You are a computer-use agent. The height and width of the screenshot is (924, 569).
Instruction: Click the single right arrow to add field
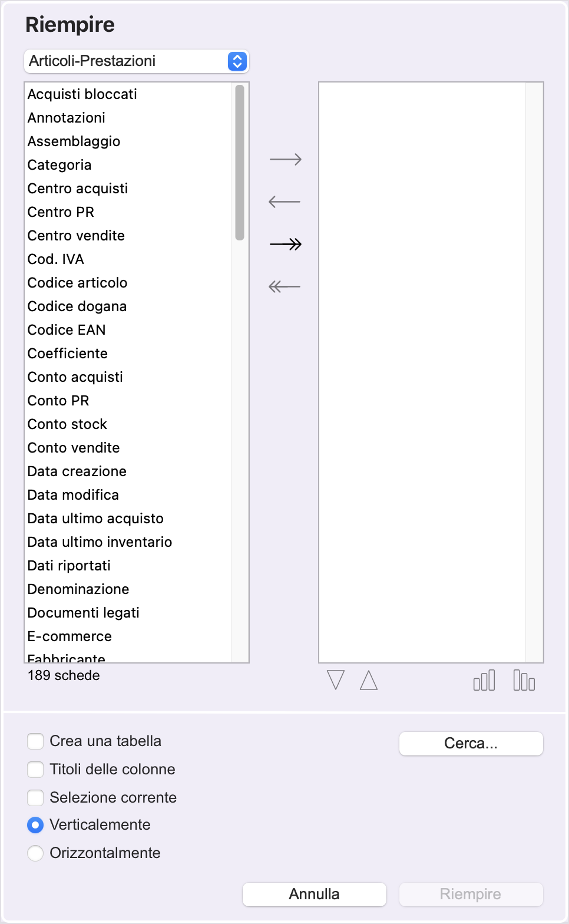pos(285,159)
